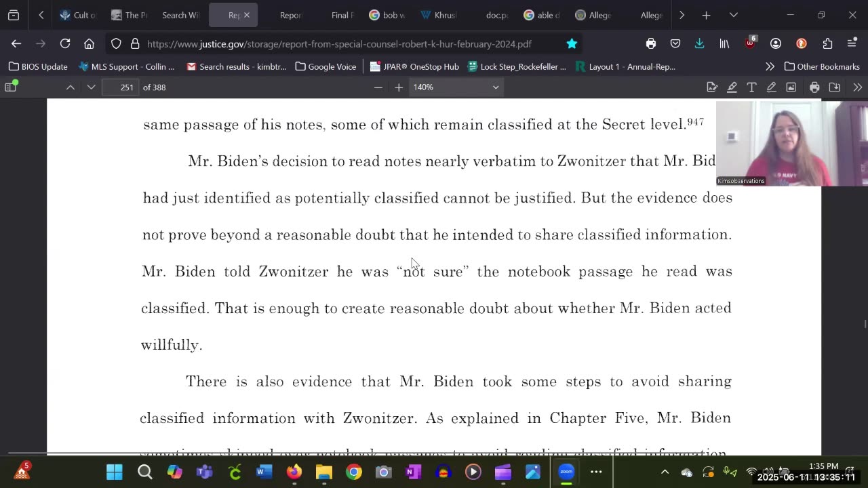Open Zoom from the taskbar
Viewport: 868px width, 488px height.
(566, 472)
